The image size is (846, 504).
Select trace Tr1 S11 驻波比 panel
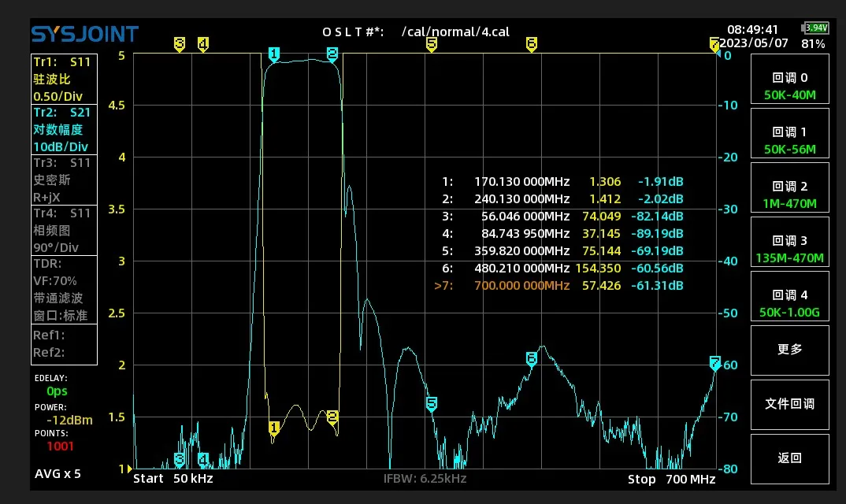[65, 79]
